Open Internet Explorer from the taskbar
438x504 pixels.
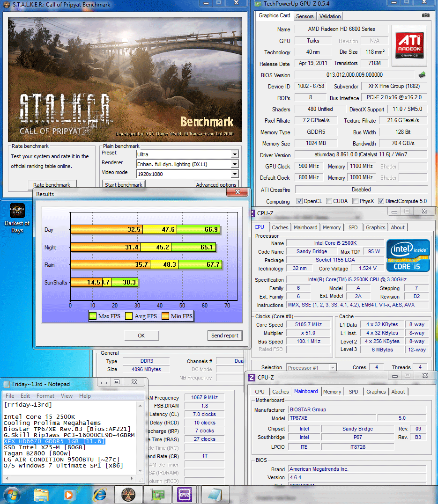pyautogui.click(x=100, y=495)
